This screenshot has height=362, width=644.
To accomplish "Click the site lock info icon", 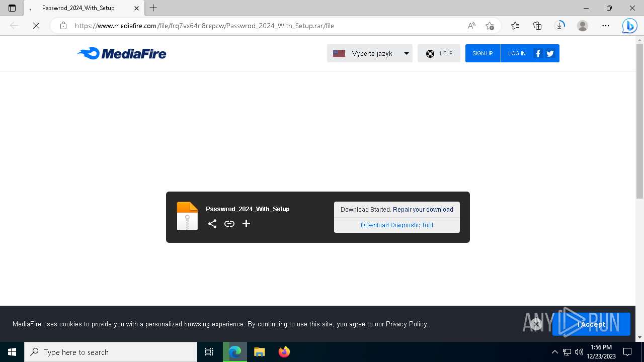I will coord(63,26).
